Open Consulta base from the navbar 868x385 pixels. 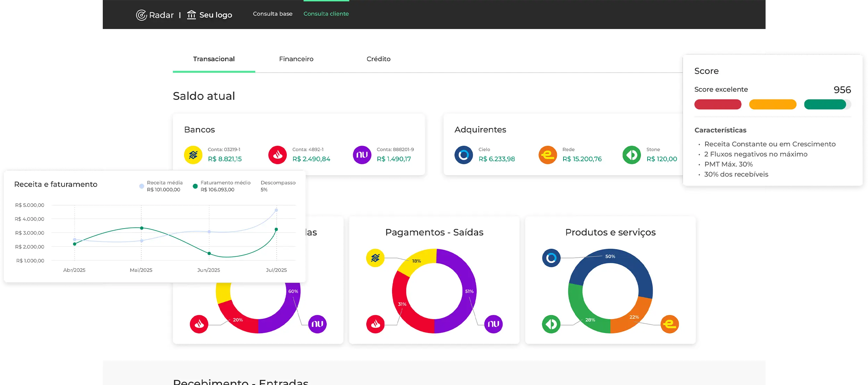point(273,14)
